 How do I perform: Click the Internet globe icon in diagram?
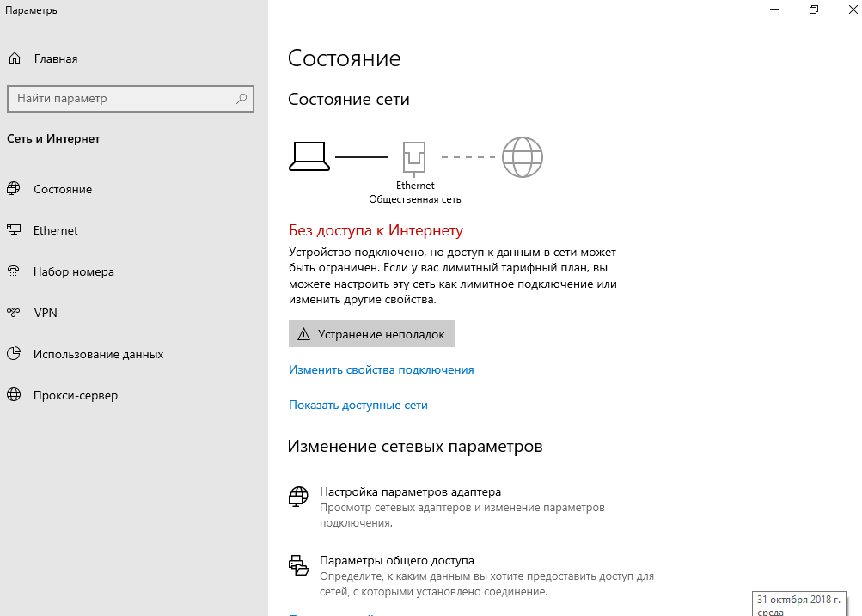(x=523, y=157)
